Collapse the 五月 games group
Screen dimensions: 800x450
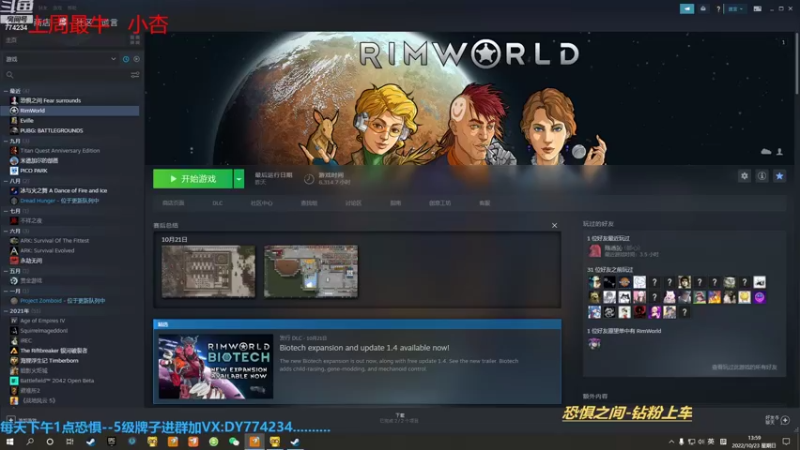6,271
